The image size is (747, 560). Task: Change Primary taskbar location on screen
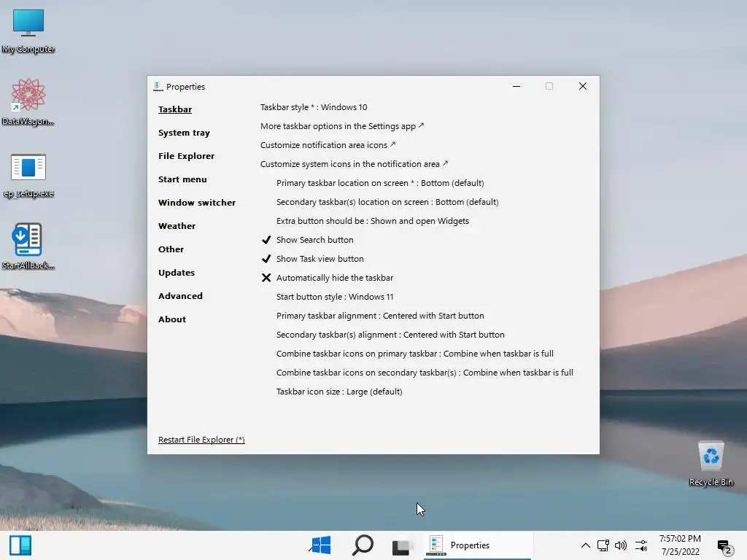pos(379,183)
